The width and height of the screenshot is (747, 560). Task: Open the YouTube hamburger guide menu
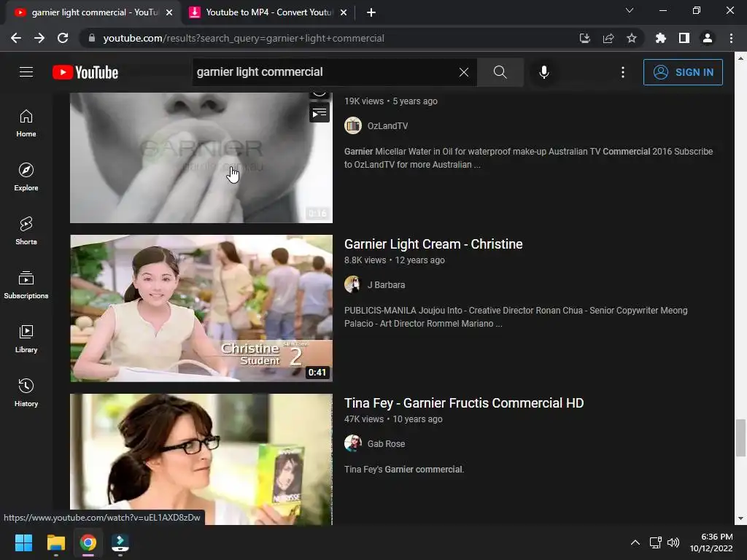26,72
